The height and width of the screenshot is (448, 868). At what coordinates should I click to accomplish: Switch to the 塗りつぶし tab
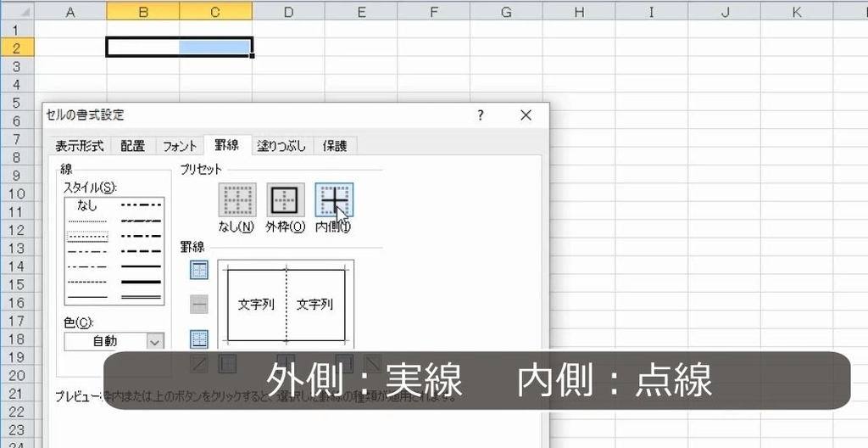pyautogui.click(x=281, y=146)
